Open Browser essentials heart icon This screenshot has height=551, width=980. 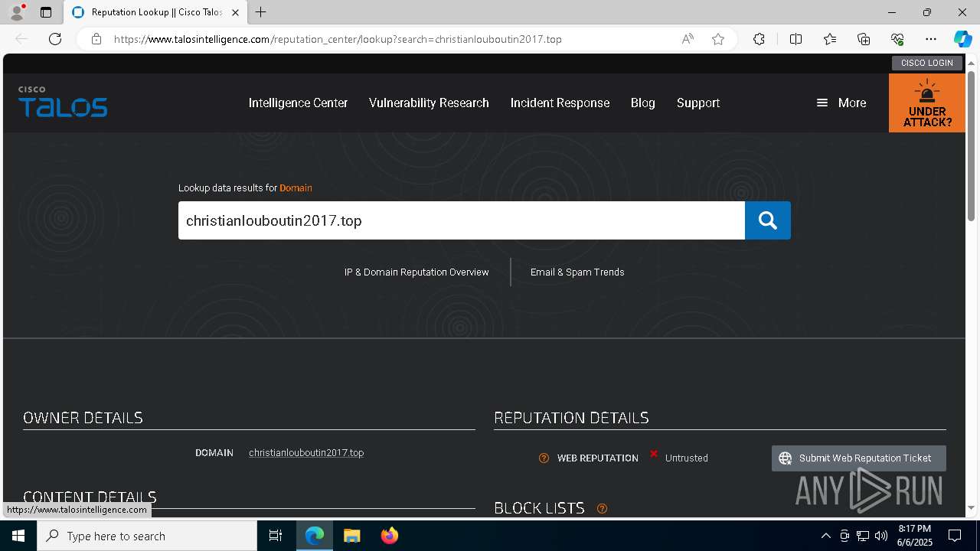pyautogui.click(x=897, y=39)
